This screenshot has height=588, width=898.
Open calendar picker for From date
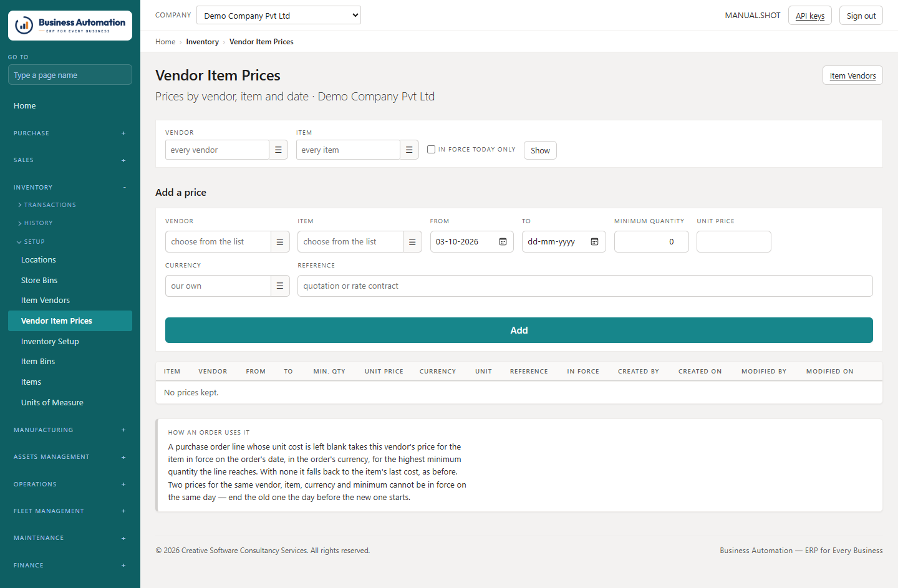[503, 242]
